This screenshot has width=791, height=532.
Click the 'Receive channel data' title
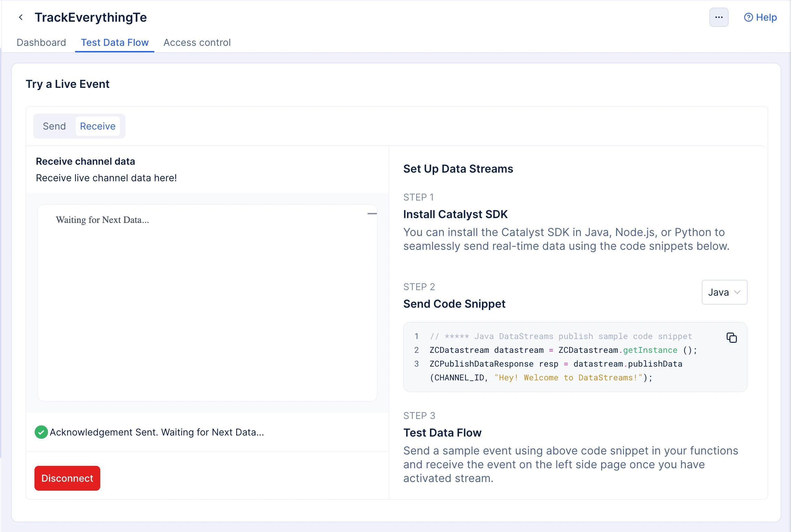tap(85, 161)
